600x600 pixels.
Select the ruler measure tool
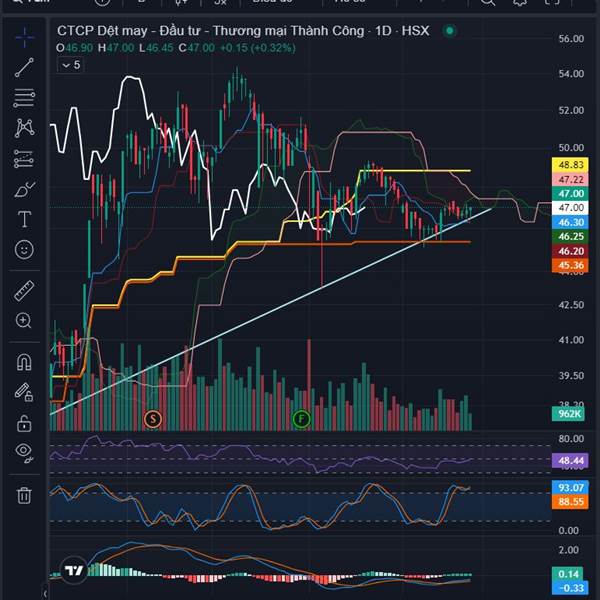(x=24, y=291)
